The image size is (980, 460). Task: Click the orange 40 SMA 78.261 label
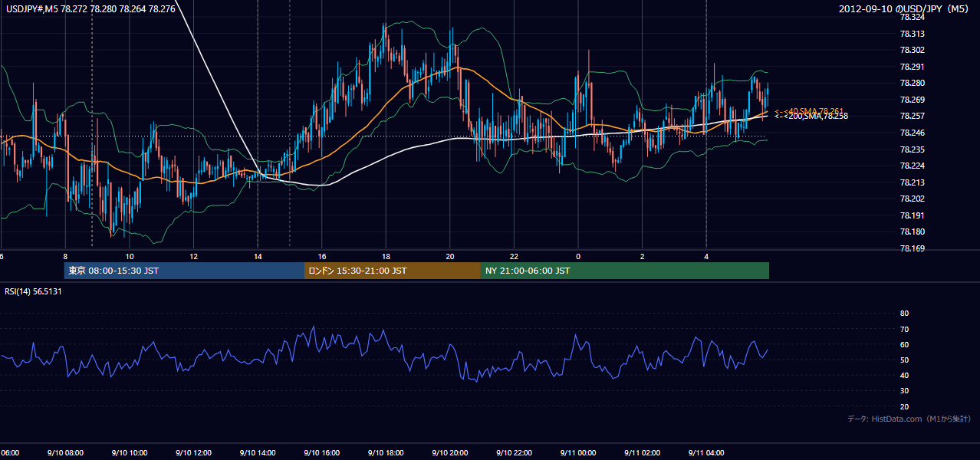[x=809, y=111]
